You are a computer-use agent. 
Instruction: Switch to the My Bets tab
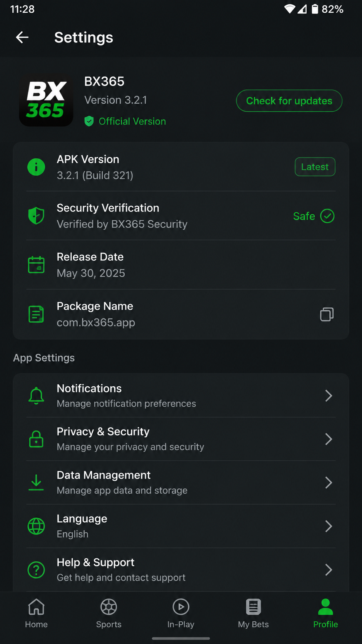tap(253, 614)
